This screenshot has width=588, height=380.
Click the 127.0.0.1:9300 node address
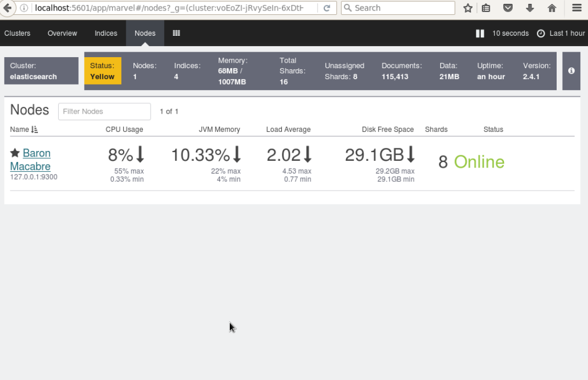(34, 177)
